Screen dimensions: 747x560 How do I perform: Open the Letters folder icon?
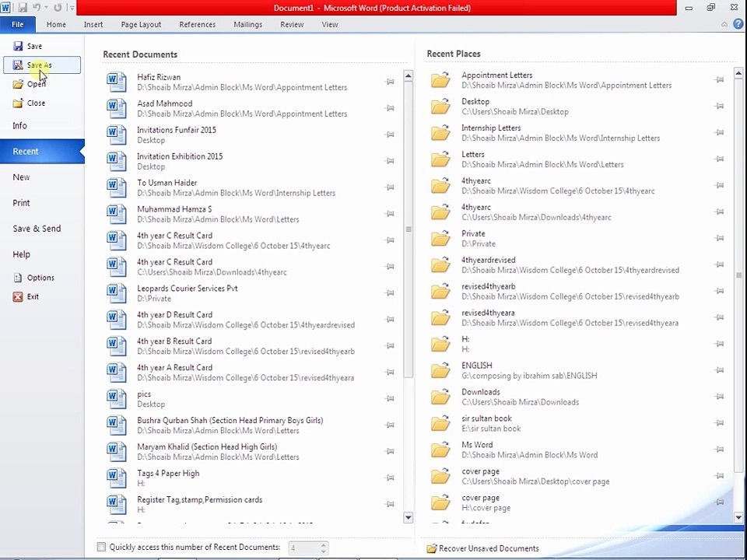[440, 159]
